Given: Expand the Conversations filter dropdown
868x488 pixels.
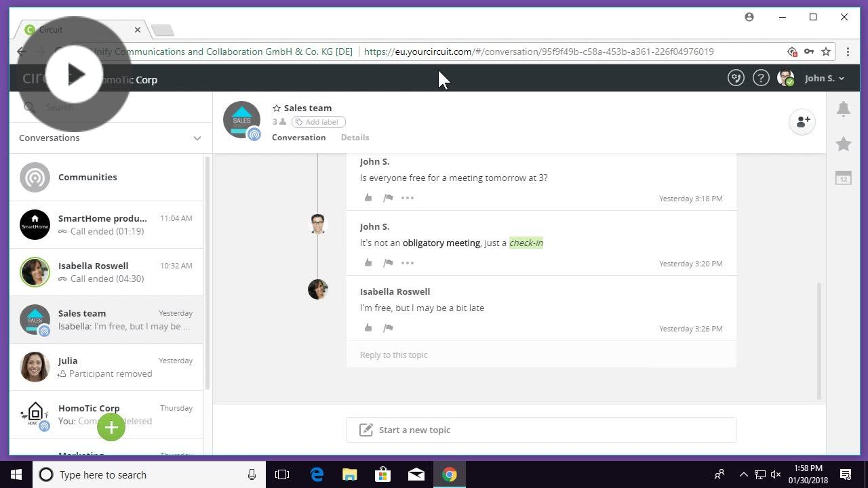Looking at the screenshot, I should [197, 138].
